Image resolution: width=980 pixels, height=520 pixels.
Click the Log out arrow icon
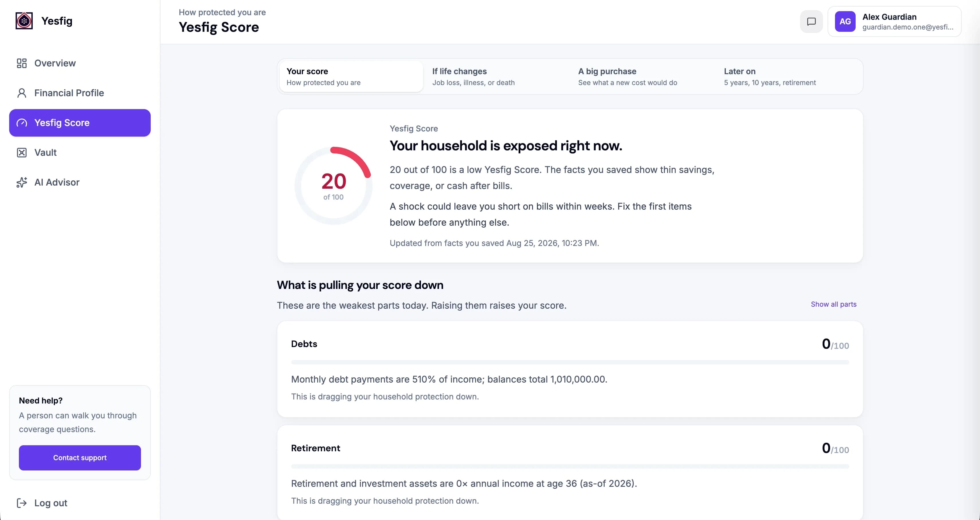point(22,503)
